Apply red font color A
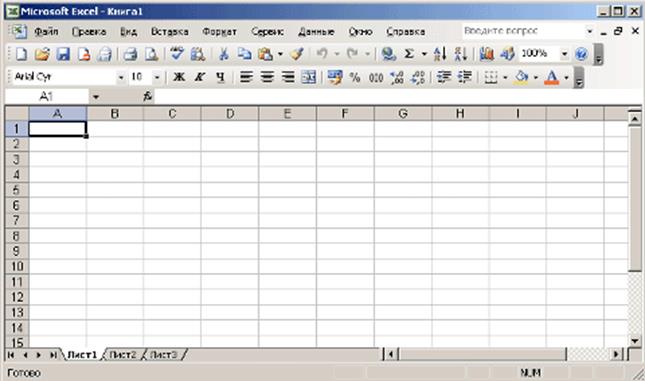This screenshot has height=381, width=645. coord(552,77)
